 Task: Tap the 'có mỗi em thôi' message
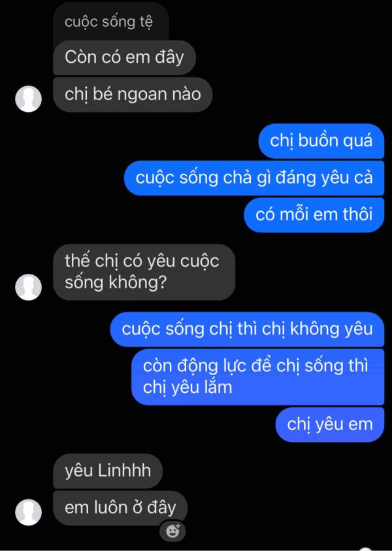(314, 214)
